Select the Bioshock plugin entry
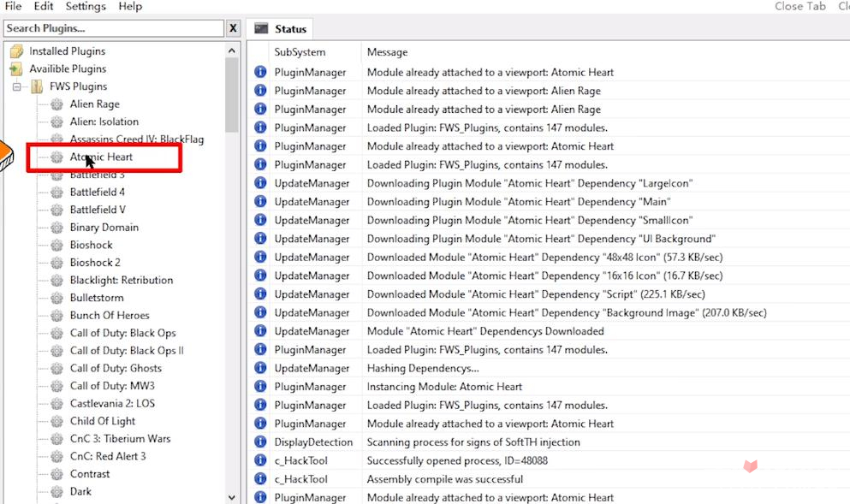Viewport: 850px width, 504px height. [91, 245]
